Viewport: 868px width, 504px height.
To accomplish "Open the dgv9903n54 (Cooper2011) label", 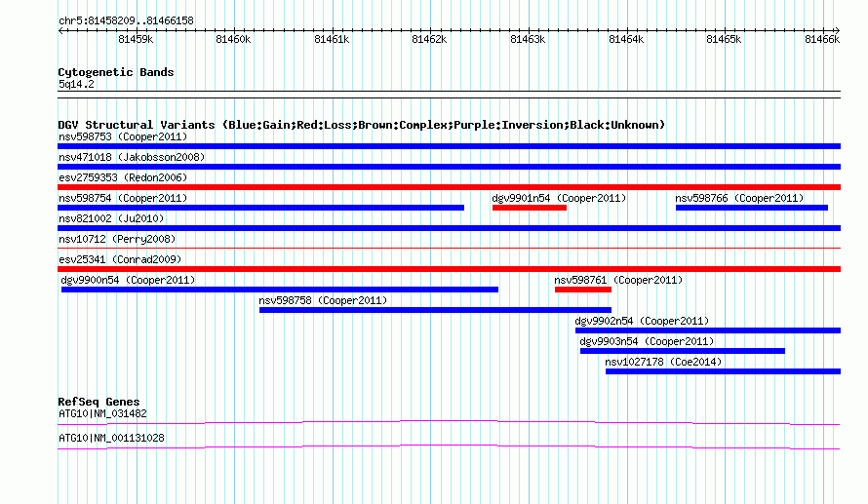I will pyautogui.click(x=648, y=341).
